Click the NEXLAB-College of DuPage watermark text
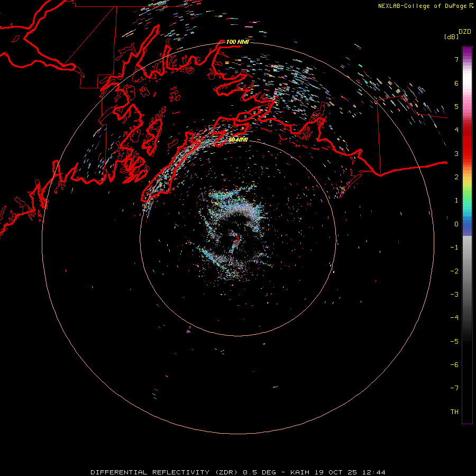 pos(425,6)
